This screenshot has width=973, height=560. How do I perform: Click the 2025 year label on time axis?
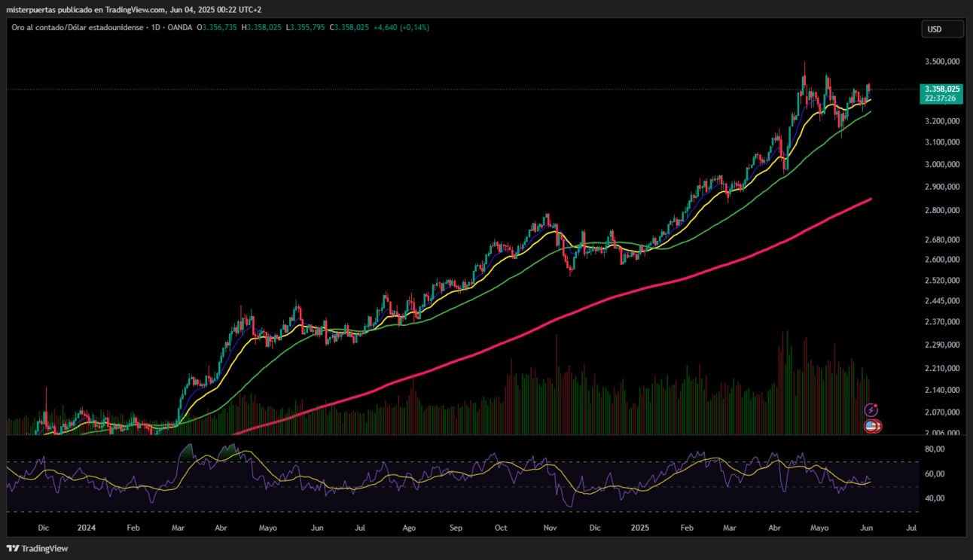coord(639,528)
